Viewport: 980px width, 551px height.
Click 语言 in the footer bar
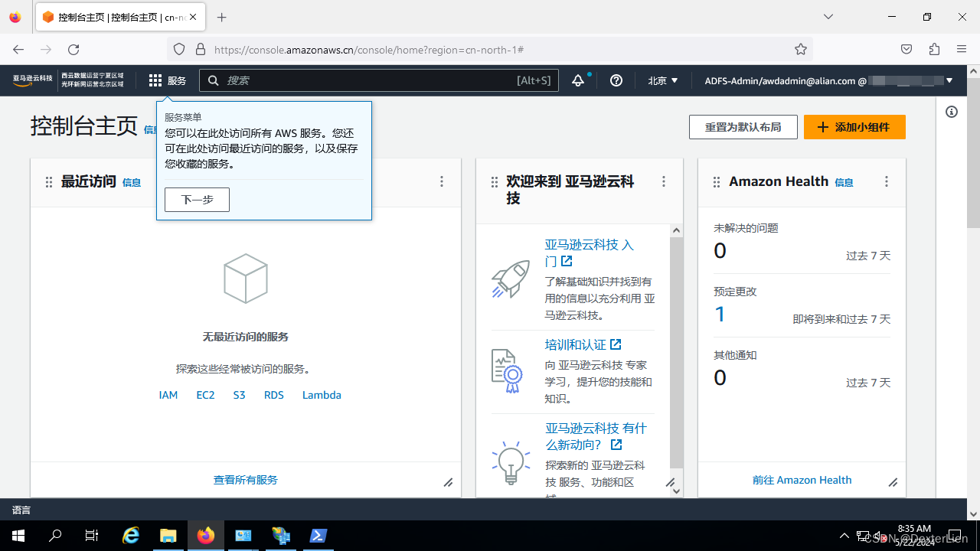(x=21, y=510)
